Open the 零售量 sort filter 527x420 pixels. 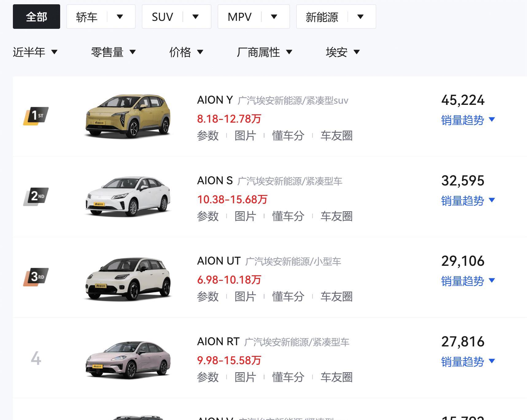click(113, 52)
